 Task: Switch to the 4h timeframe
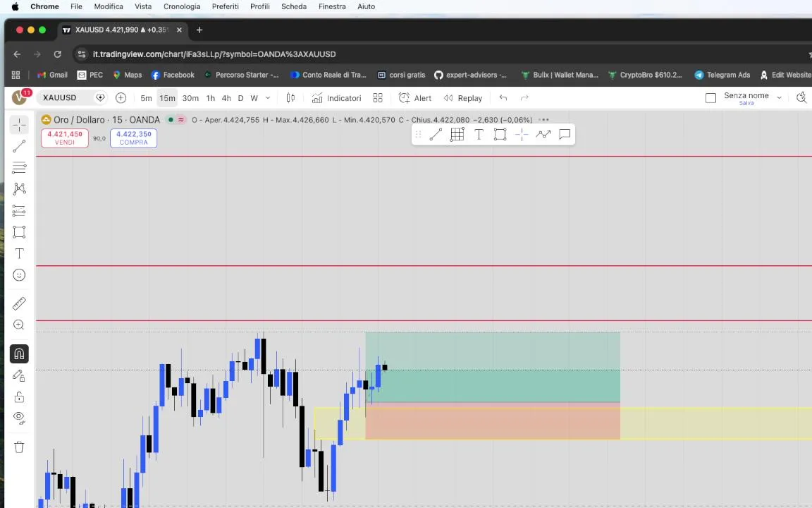point(226,98)
